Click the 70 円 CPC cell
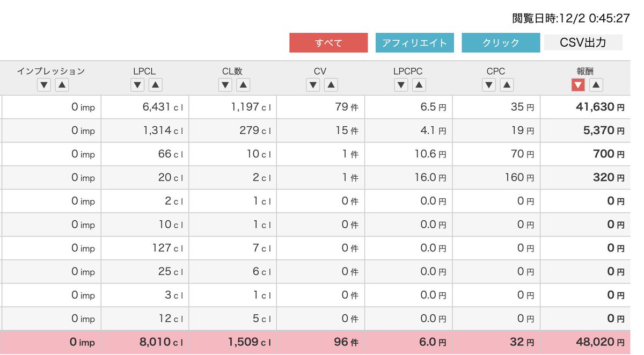644x355 pixels. coord(496,154)
